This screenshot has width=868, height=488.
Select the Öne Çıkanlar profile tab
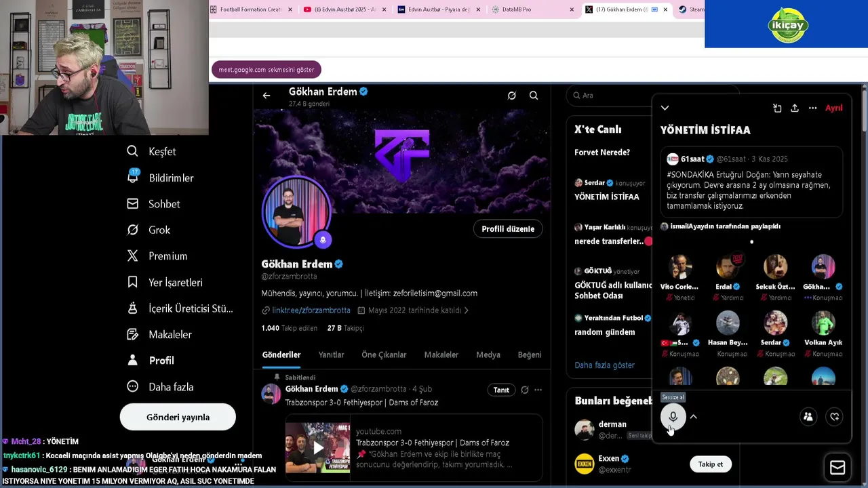click(x=384, y=354)
